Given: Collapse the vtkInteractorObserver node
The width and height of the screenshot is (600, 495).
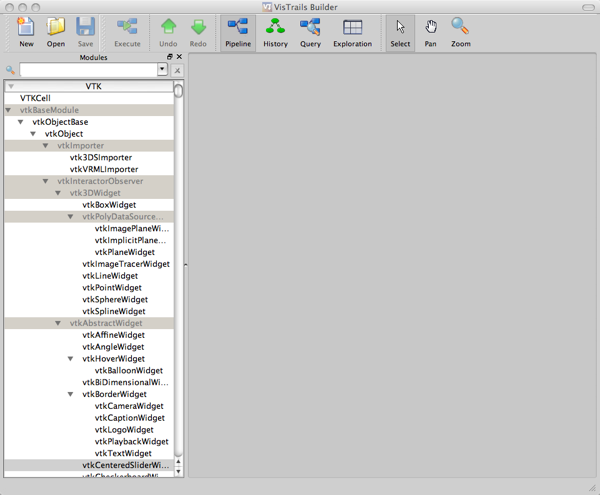Looking at the screenshot, I should [x=46, y=181].
